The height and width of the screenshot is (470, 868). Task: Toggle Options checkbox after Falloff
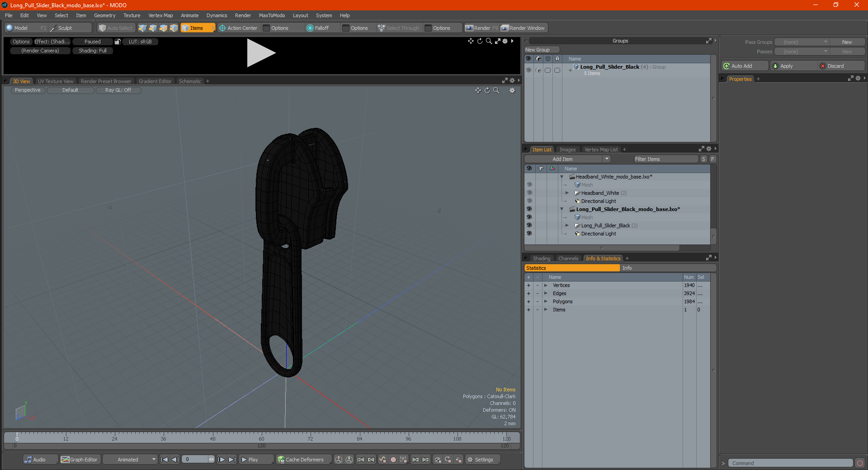coord(346,28)
